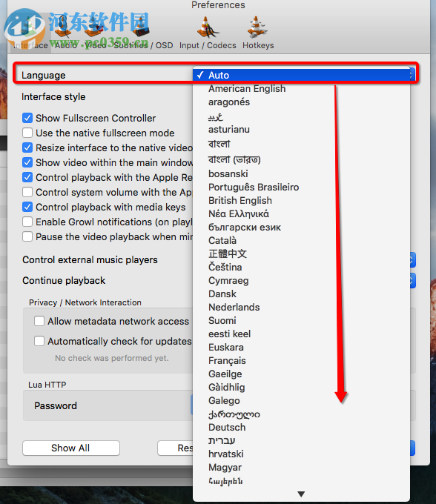436x504 pixels.
Task: Click the Show All button
Action: point(71,448)
